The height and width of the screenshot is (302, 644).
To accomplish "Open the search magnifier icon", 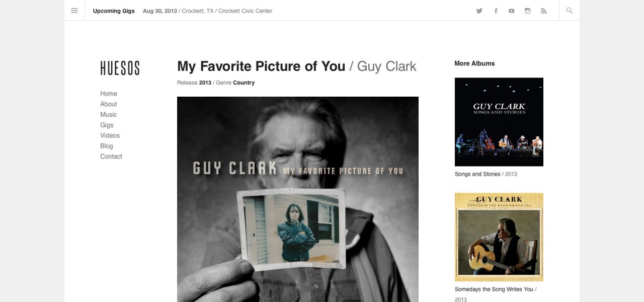I will pyautogui.click(x=570, y=11).
